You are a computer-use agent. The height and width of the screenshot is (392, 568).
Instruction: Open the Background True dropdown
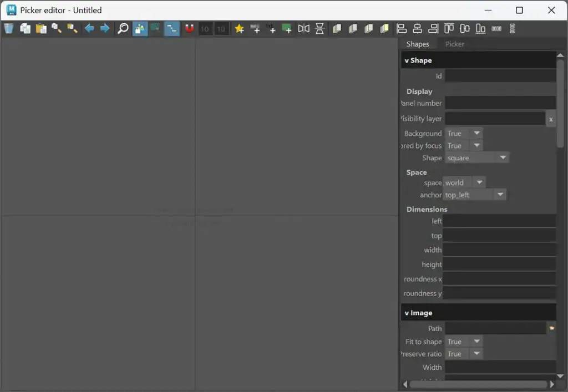pos(464,133)
